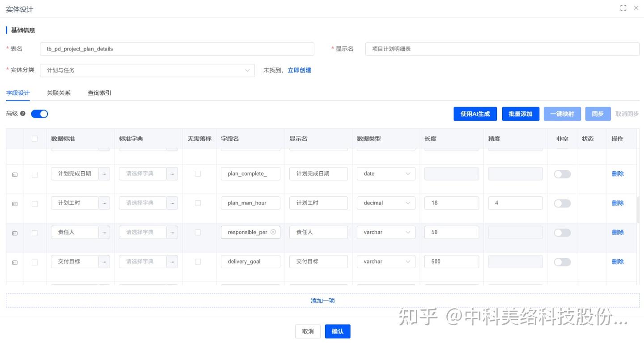Select the 责任人 row checkbox
This screenshot has width=644, height=343.
(35, 233)
